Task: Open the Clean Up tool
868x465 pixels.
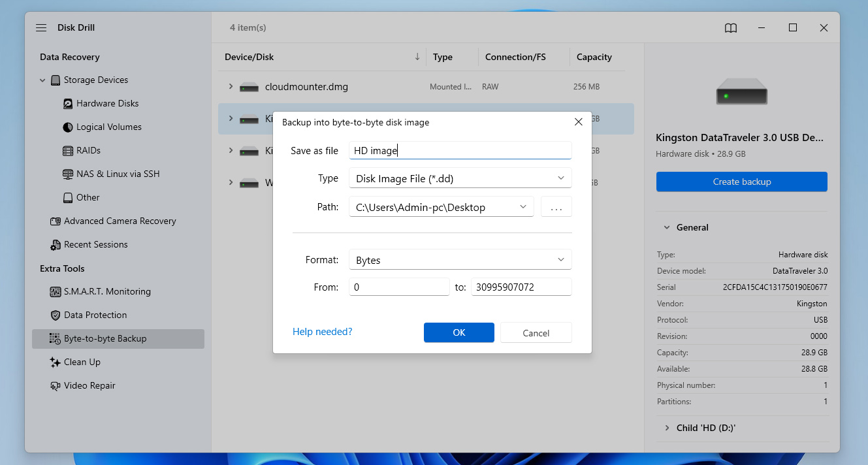Action: coord(82,362)
